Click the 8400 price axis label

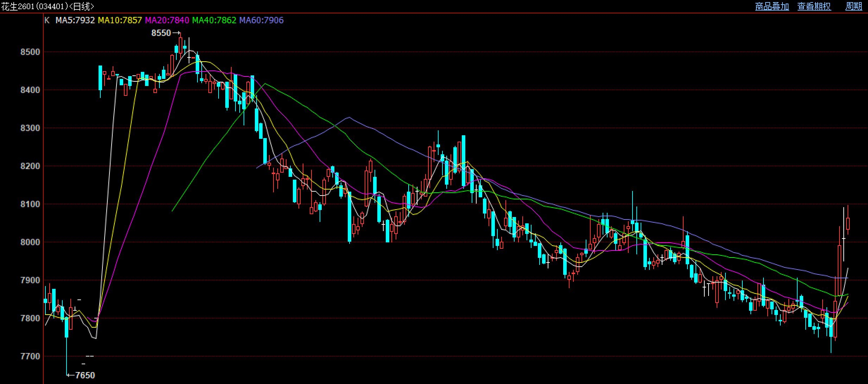click(x=30, y=90)
